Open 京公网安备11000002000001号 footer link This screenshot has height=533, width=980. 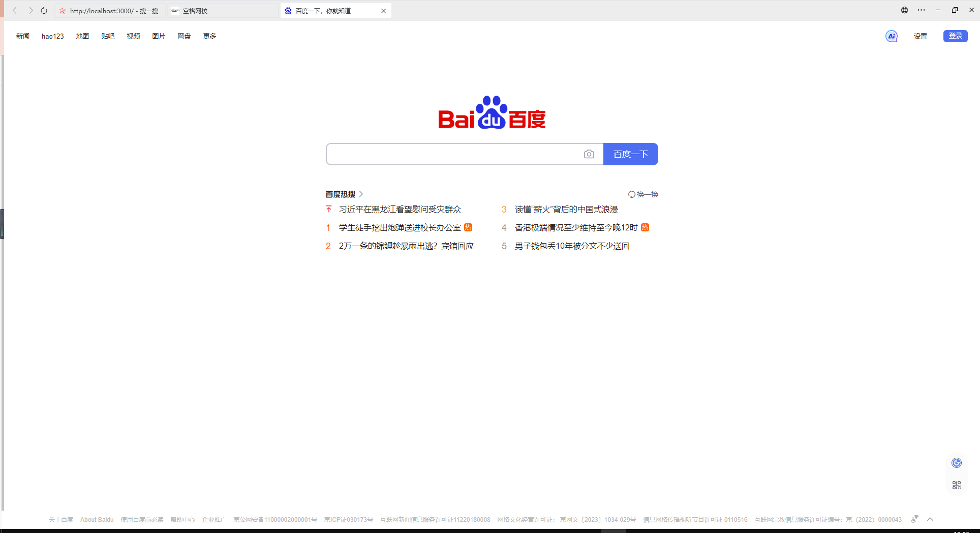point(275,520)
